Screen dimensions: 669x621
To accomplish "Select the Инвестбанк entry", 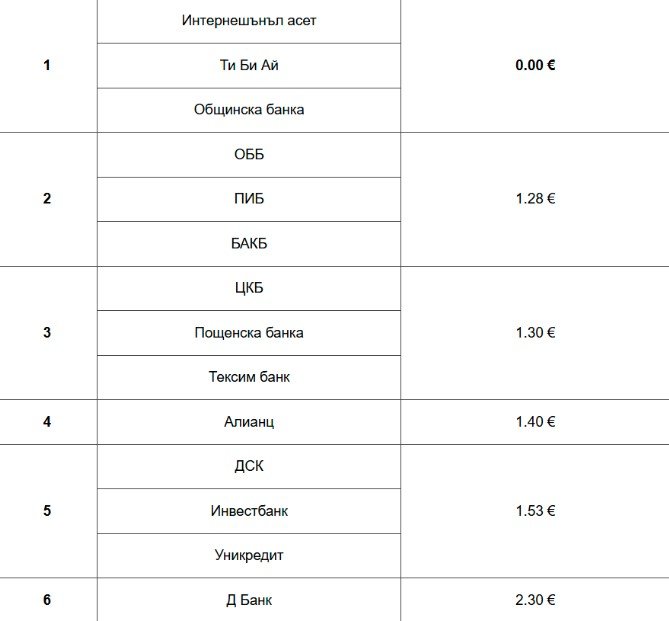I will 249,511.
